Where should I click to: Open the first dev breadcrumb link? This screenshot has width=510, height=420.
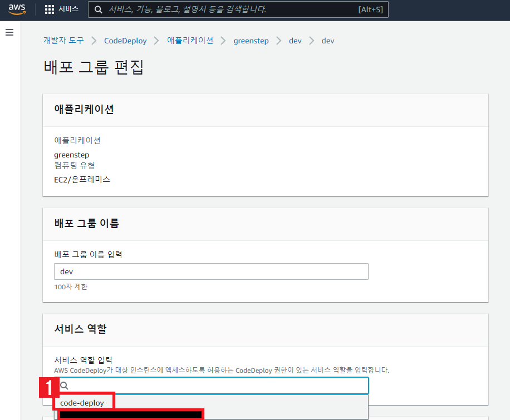[x=295, y=41]
